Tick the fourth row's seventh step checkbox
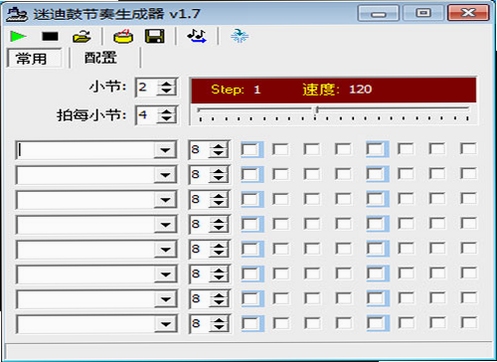The image size is (497, 362). 437,224
